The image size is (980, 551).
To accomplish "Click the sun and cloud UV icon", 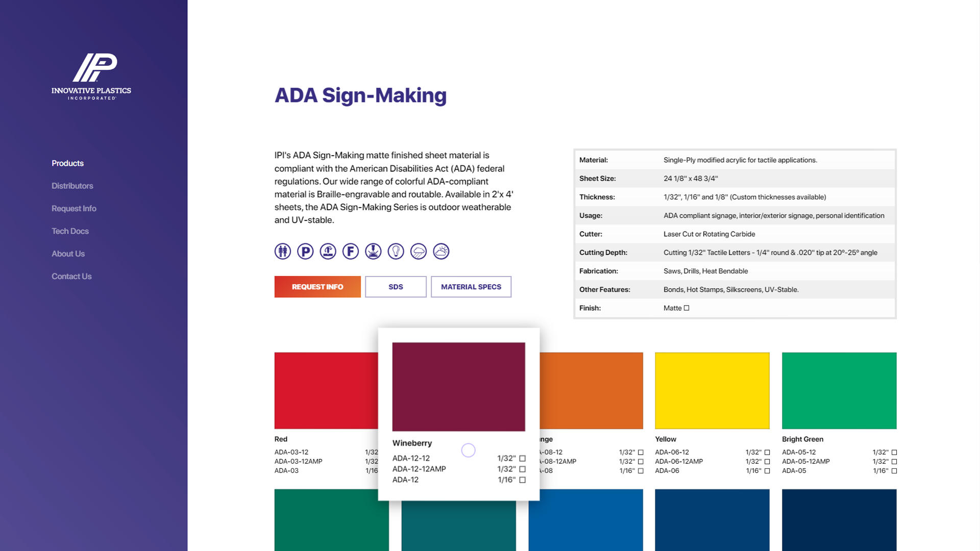I will (441, 252).
